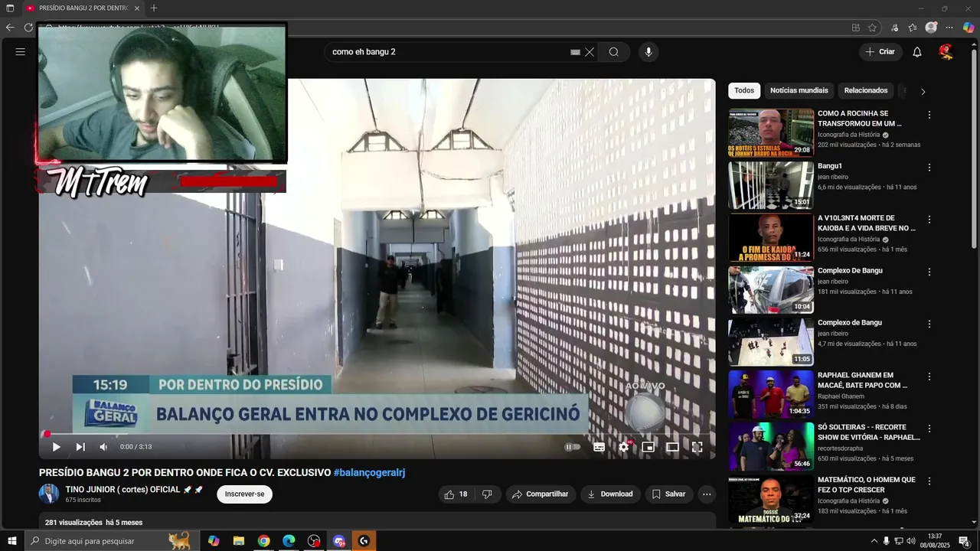Open the #balançogeralrj hashtag link
This screenshot has height=551, width=980.
369,473
